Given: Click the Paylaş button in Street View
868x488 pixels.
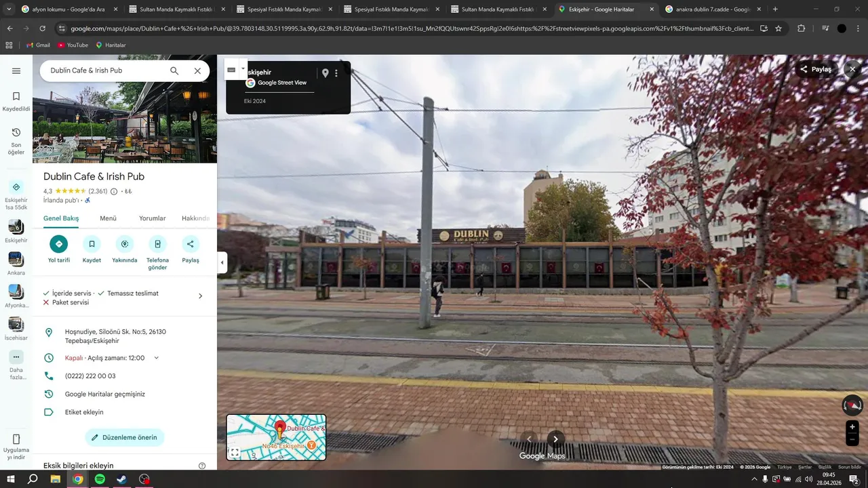Looking at the screenshot, I should coord(816,69).
